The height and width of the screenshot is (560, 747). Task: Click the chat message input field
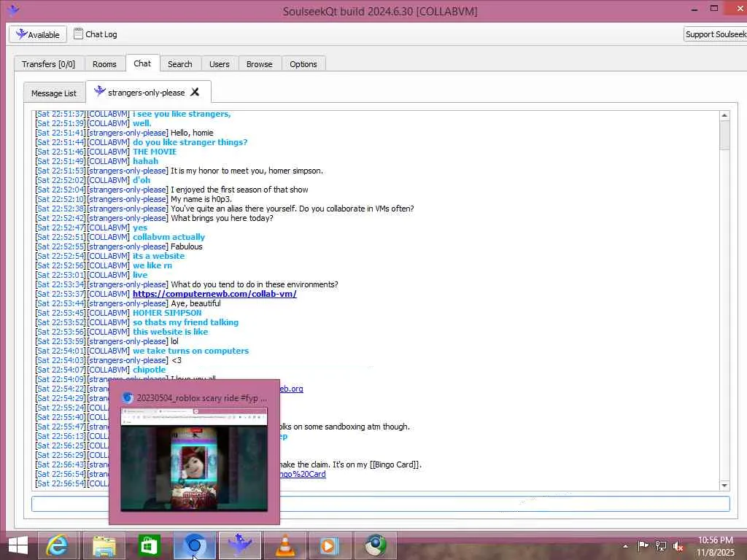point(380,504)
